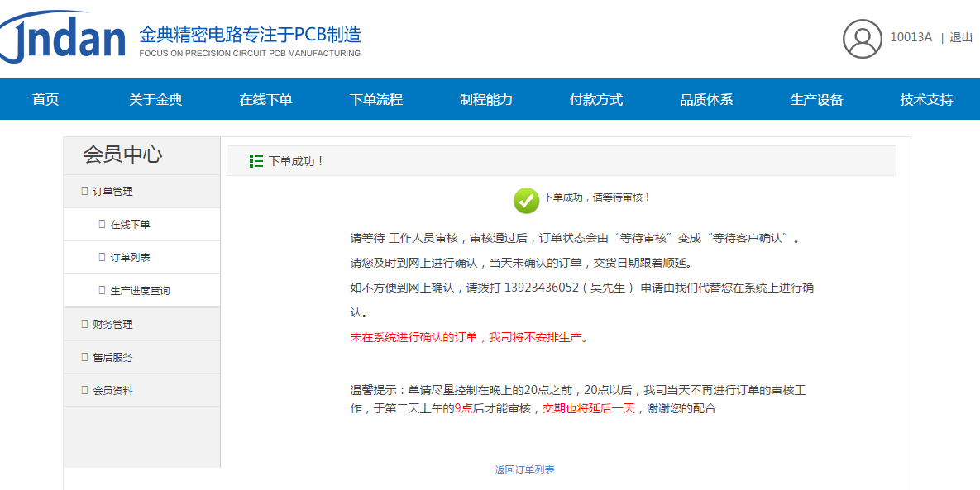Open the 下单流程 navigation item
The image size is (980, 490).
375,100
